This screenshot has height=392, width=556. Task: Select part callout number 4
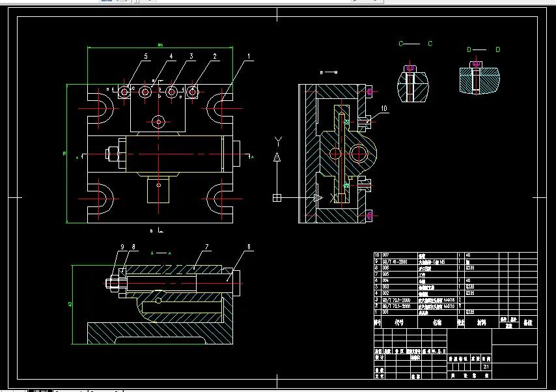(x=171, y=57)
